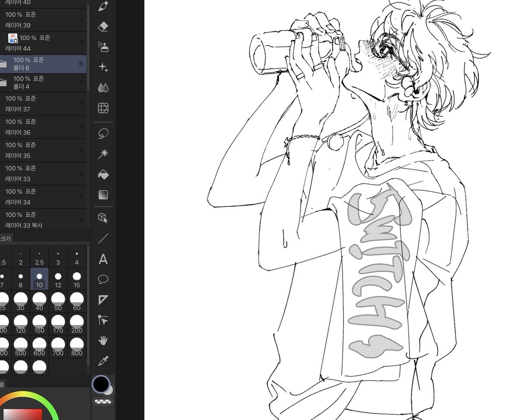The image size is (525, 420).
Task: Select layer 레이어 39
Action: pyautogui.click(x=43, y=20)
